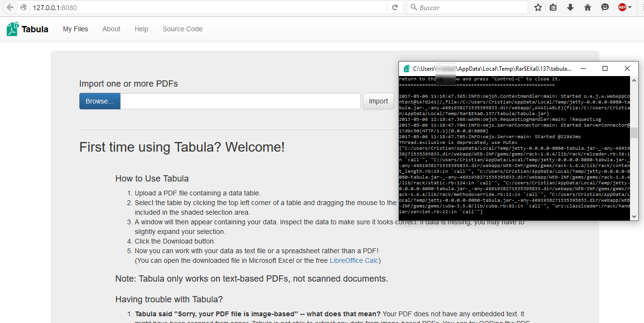Click the 'How to Use Tabula' heading

(x=152, y=179)
